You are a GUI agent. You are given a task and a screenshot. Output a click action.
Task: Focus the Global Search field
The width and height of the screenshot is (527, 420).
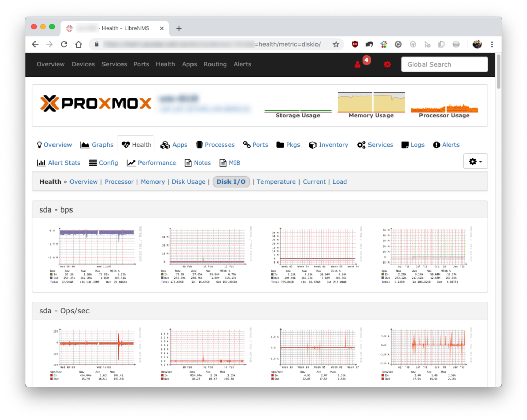(444, 64)
